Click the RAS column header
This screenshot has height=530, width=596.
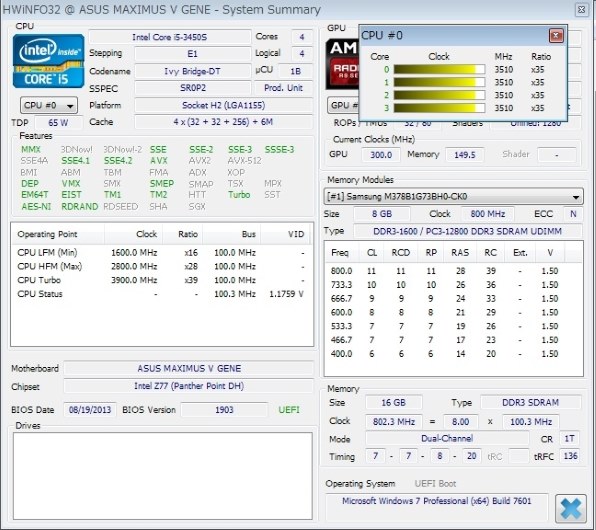click(x=460, y=253)
